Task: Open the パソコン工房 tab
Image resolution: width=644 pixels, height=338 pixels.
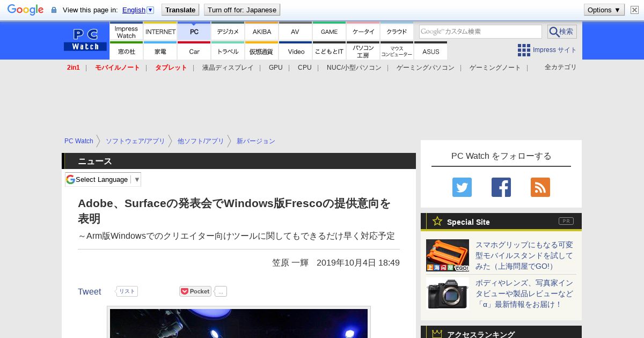Action: pos(363,51)
